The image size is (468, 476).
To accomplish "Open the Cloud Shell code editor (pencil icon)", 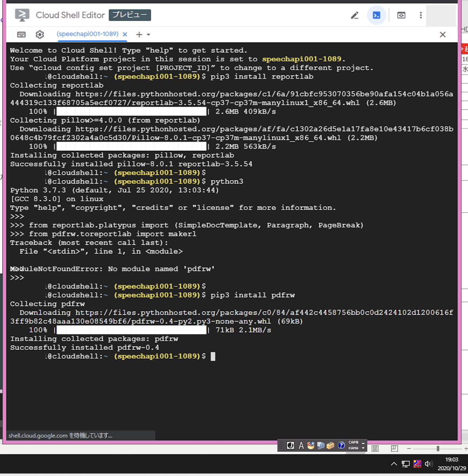I will pos(354,15).
